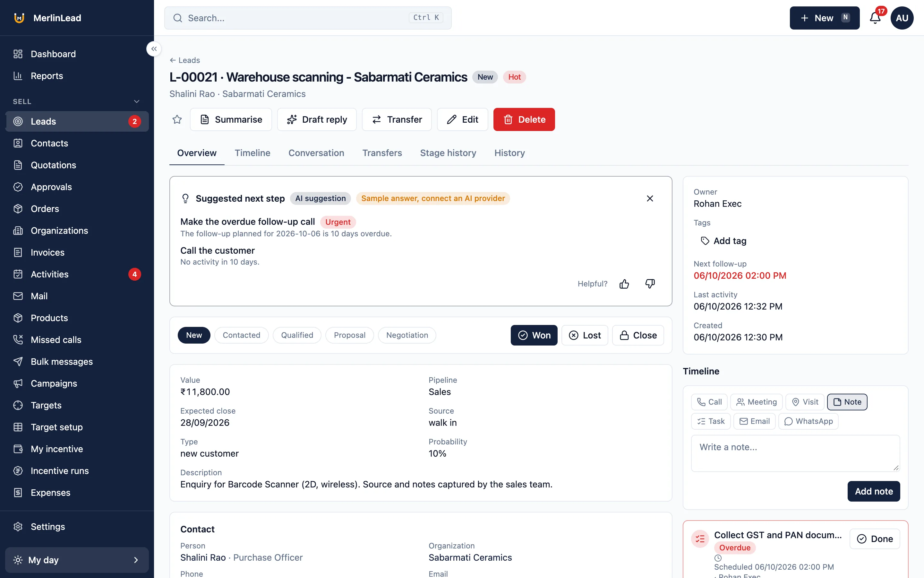Move the lead to Qualified stage

tap(297, 335)
